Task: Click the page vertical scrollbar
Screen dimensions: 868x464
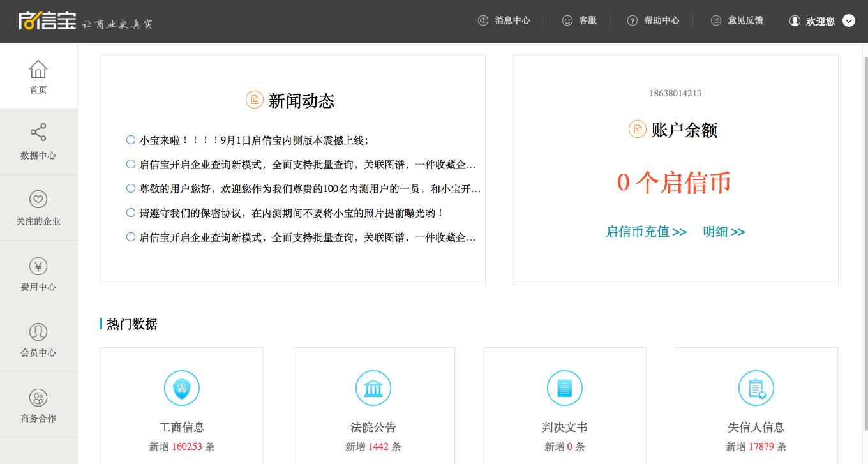Action: pos(864,255)
